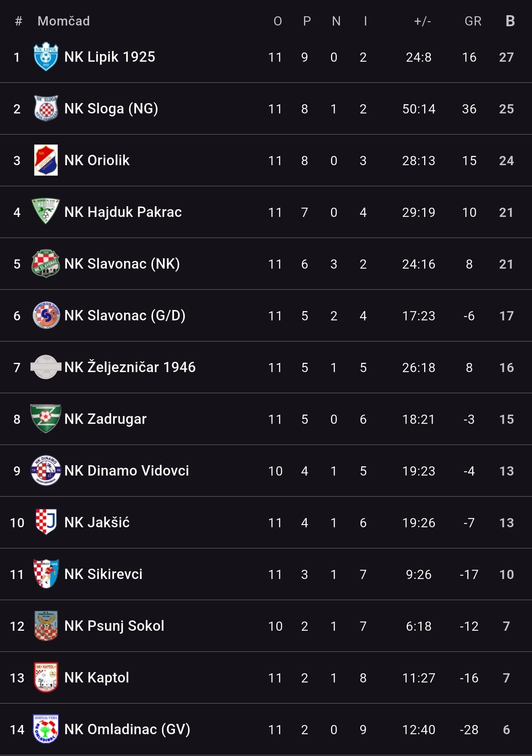Tap NK Lipik 1925 points value 27

[x=506, y=57]
